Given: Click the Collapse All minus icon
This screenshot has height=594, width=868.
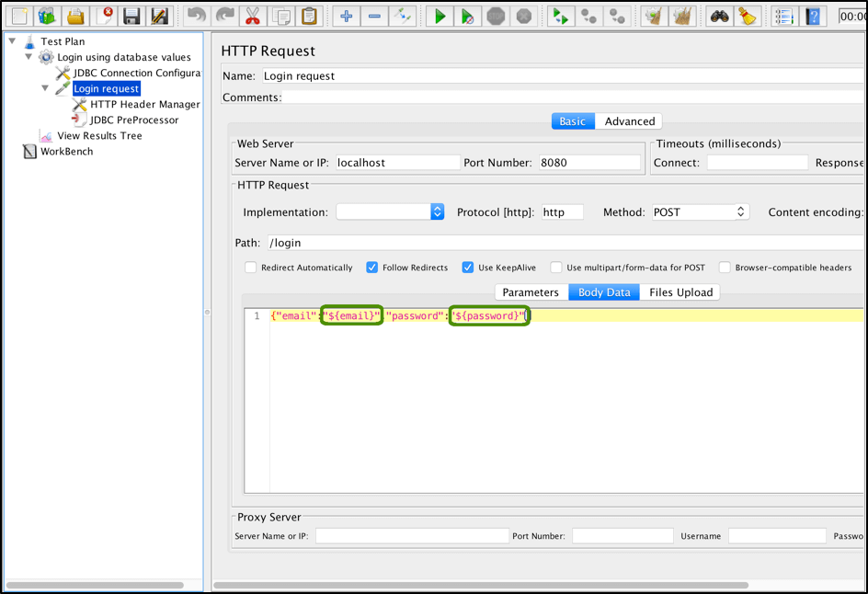Looking at the screenshot, I should click(x=374, y=16).
